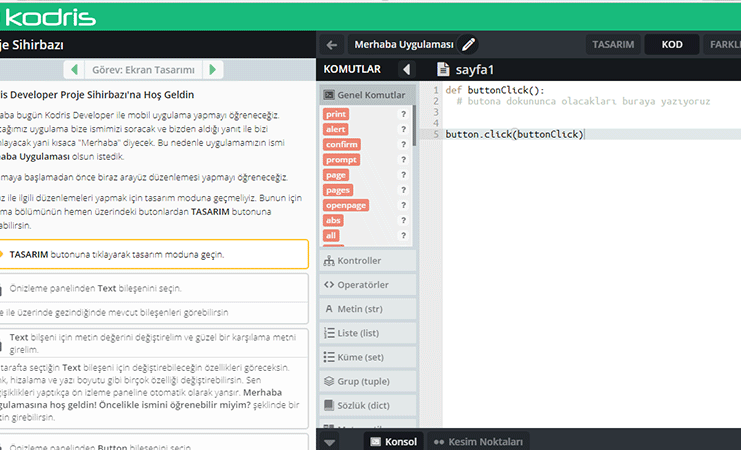The image size is (741, 450).
Task: Insert the openpage command
Action: [346, 205]
